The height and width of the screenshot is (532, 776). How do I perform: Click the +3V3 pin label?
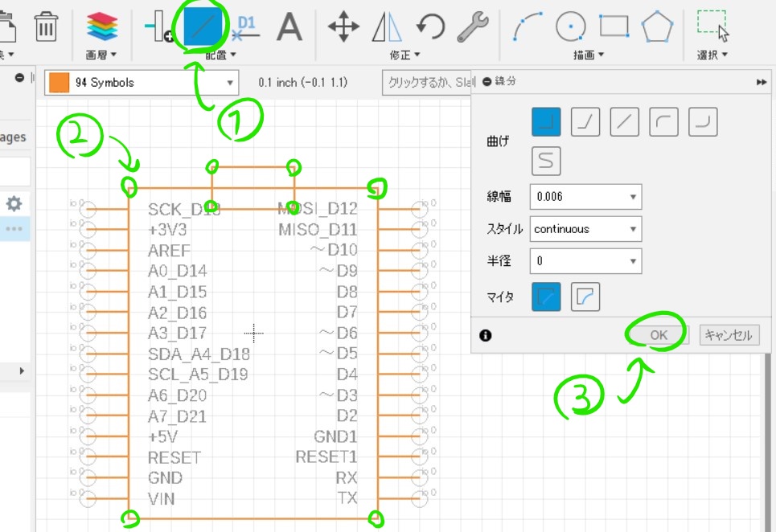click(x=167, y=230)
